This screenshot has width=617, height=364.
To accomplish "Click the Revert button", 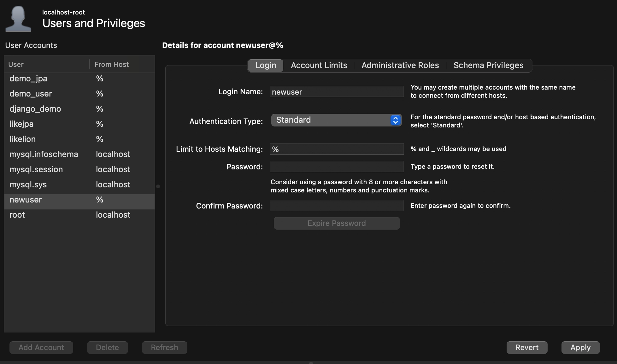I will click(526, 347).
